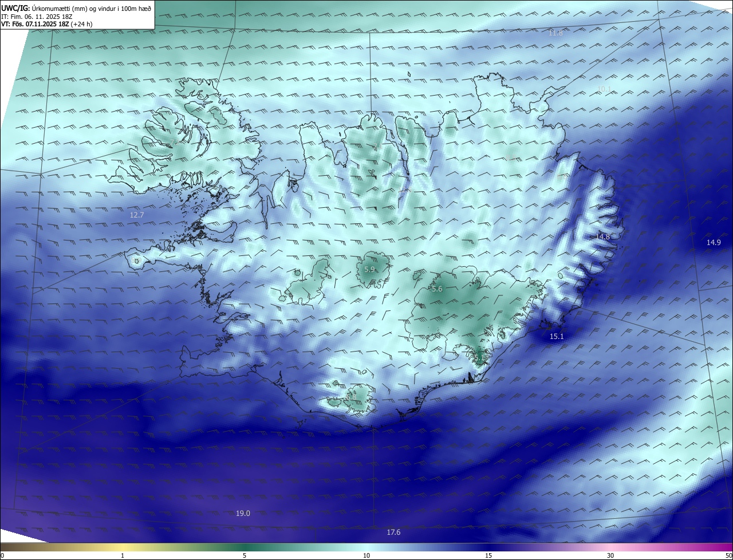This screenshot has height=560, width=733.
Task: Click the 5.9 value on Hofsjökull glacier
Action: [x=369, y=269]
